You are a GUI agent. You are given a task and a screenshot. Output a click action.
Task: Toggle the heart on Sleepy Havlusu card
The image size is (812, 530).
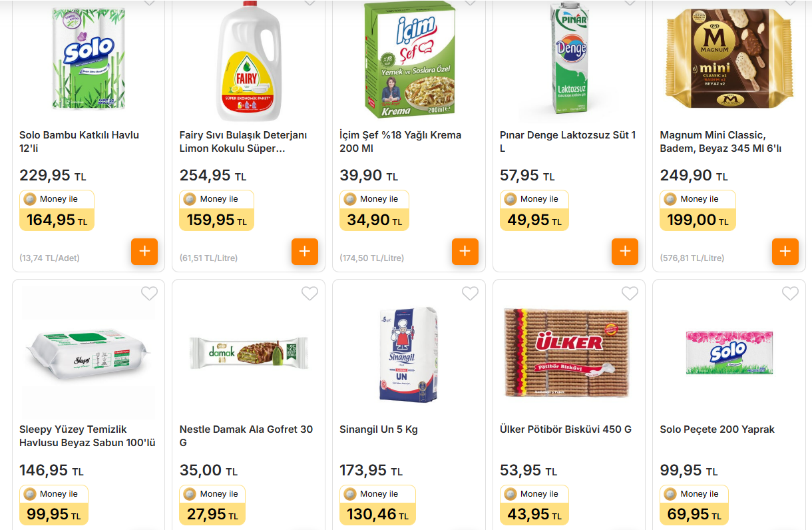point(149,293)
